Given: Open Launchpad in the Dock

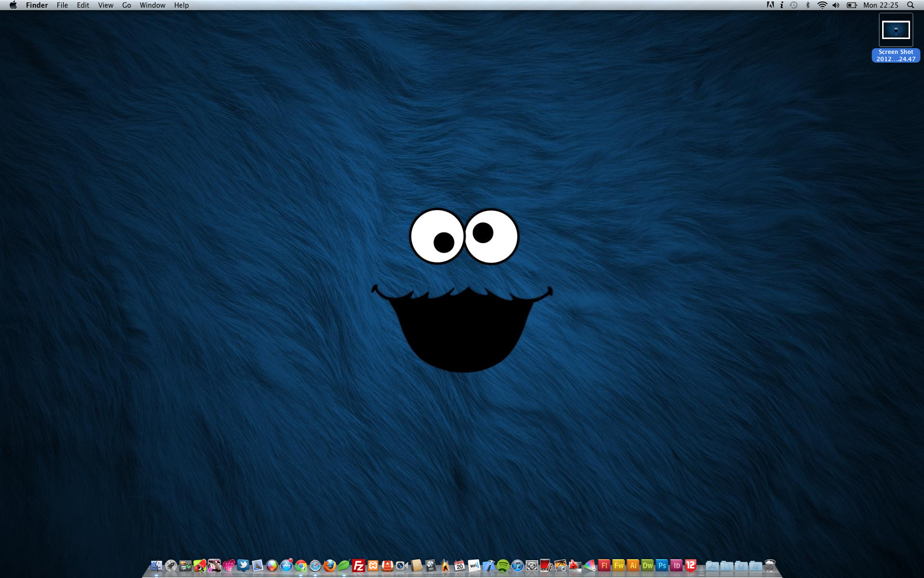Looking at the screenshot, I should [171, 565].
